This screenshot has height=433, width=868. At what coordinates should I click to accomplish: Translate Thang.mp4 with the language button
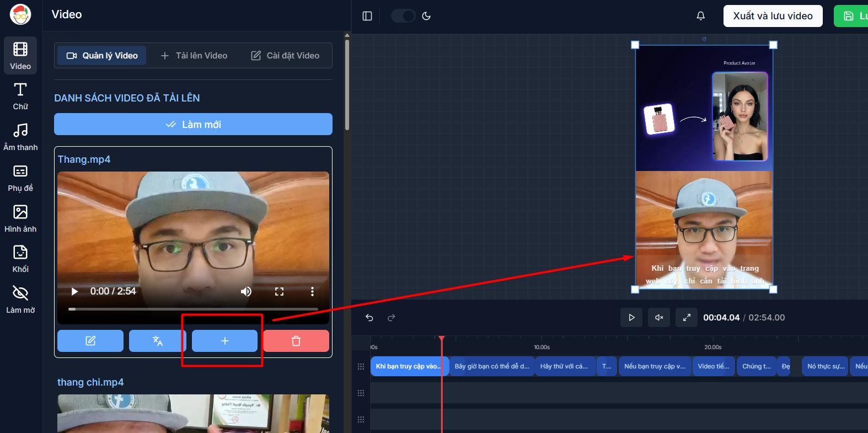pyautogui.click(x=158, y=341)
